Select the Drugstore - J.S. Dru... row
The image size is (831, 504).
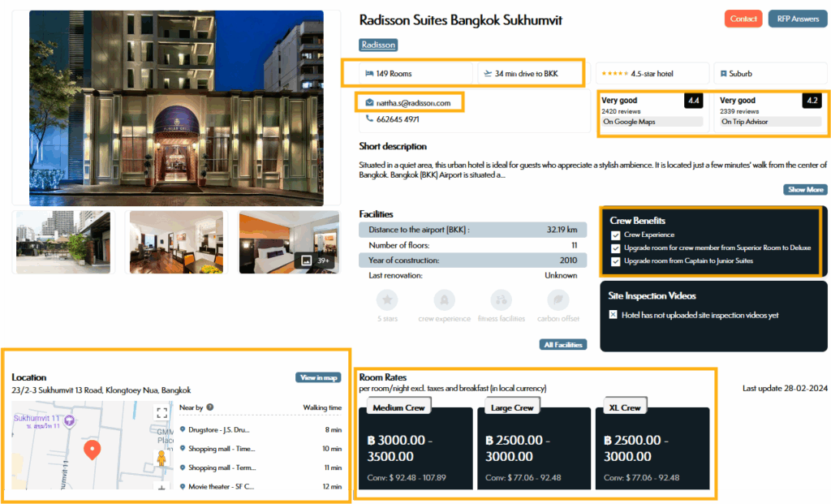click(260, 430)
